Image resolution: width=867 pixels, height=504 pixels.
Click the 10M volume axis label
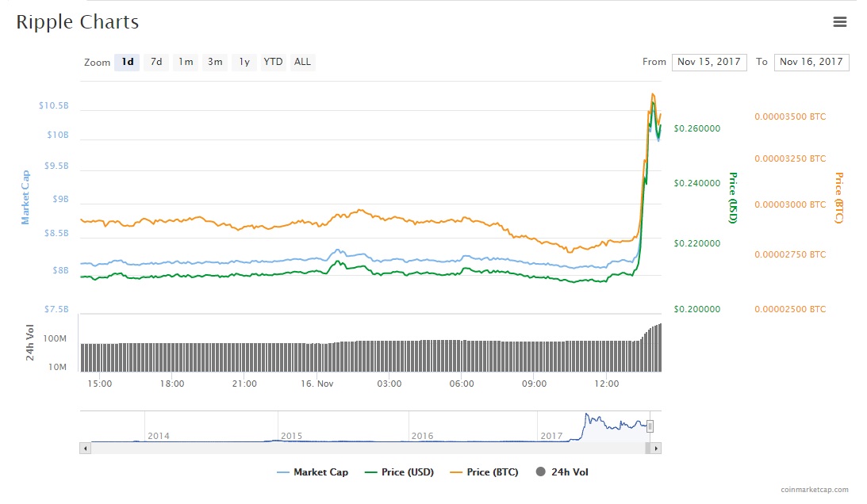[x=57, y=367]
